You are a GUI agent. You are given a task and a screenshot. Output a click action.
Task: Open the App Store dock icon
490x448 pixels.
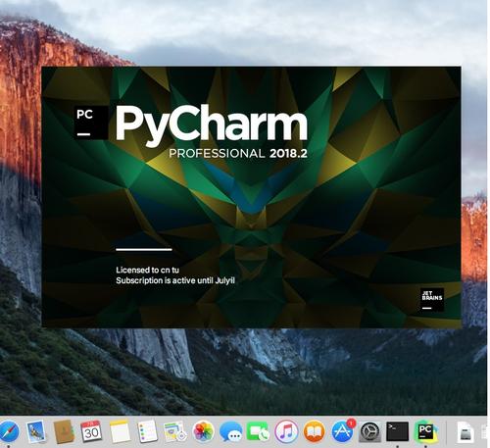tap(342, 431)
